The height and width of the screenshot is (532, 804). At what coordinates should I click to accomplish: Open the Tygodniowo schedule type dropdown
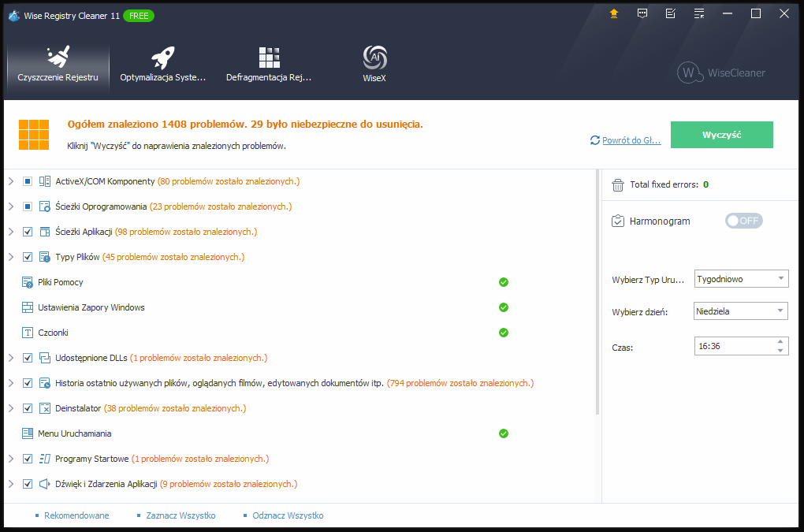pyautogui.click(x=741, y=279)
